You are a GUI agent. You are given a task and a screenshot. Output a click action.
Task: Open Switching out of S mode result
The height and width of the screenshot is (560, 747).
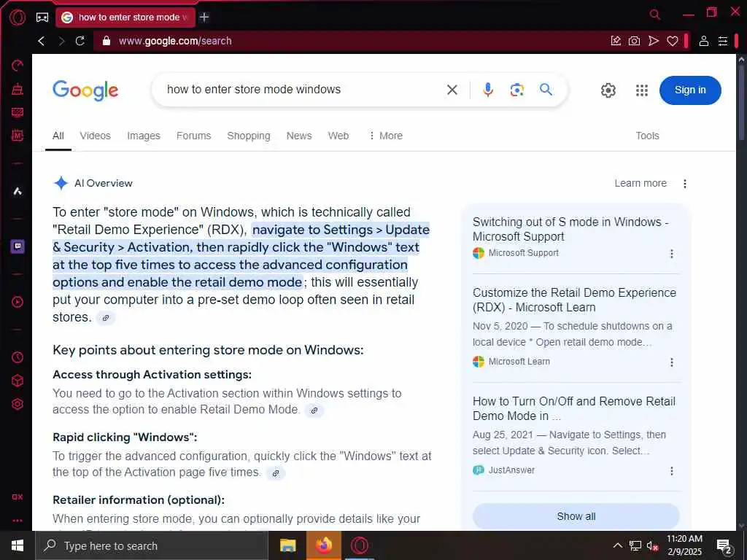[570, 229]
